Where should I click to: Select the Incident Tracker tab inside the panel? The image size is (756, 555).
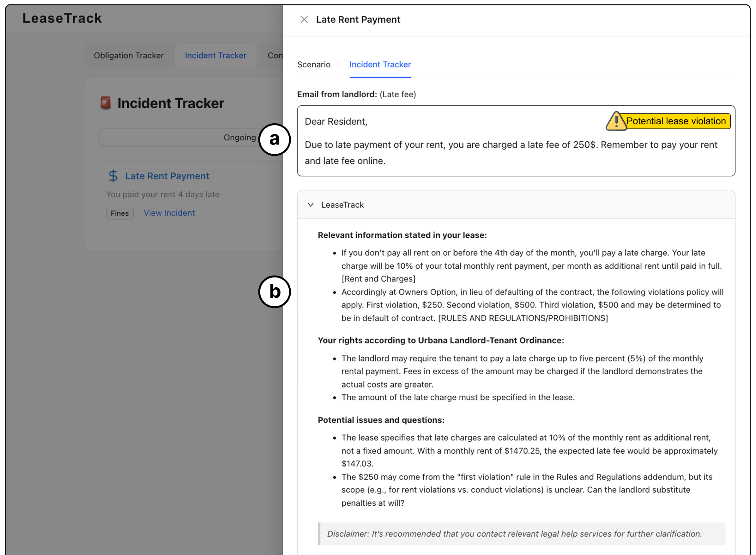[380, 64]
